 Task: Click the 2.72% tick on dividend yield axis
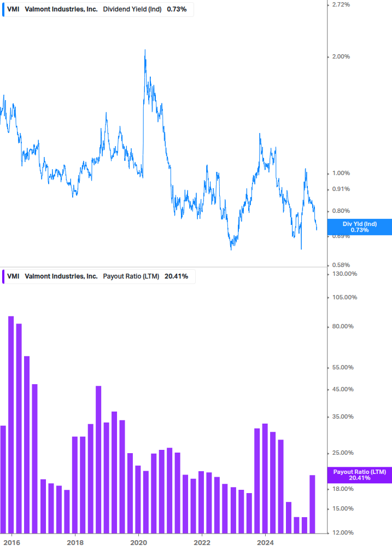(341, 4)
